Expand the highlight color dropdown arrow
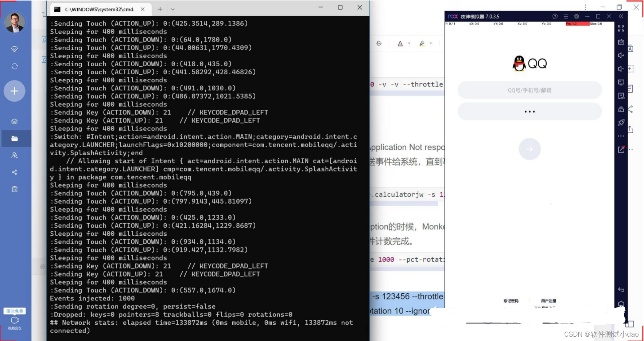Screen dimensions: 644x341 tap(431, 43)
